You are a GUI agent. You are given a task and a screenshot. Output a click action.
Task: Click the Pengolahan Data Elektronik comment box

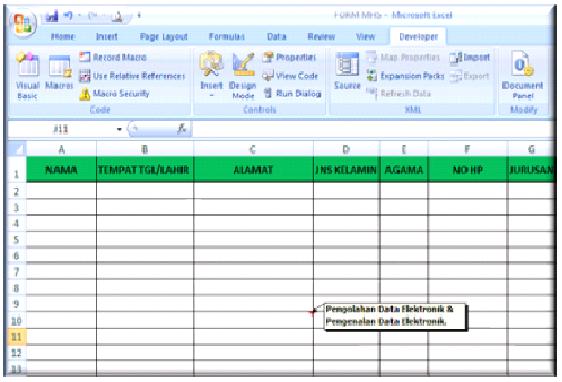click(x=394, y=316)
